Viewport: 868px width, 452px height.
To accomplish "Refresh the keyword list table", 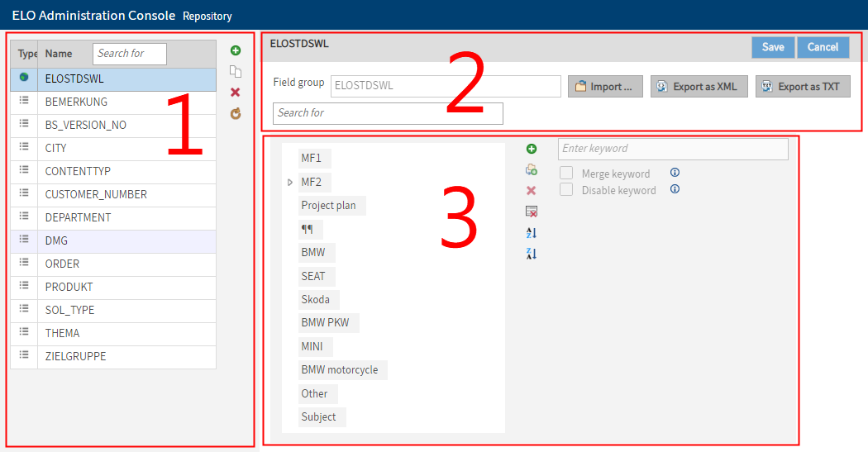I will click(236, 113).
